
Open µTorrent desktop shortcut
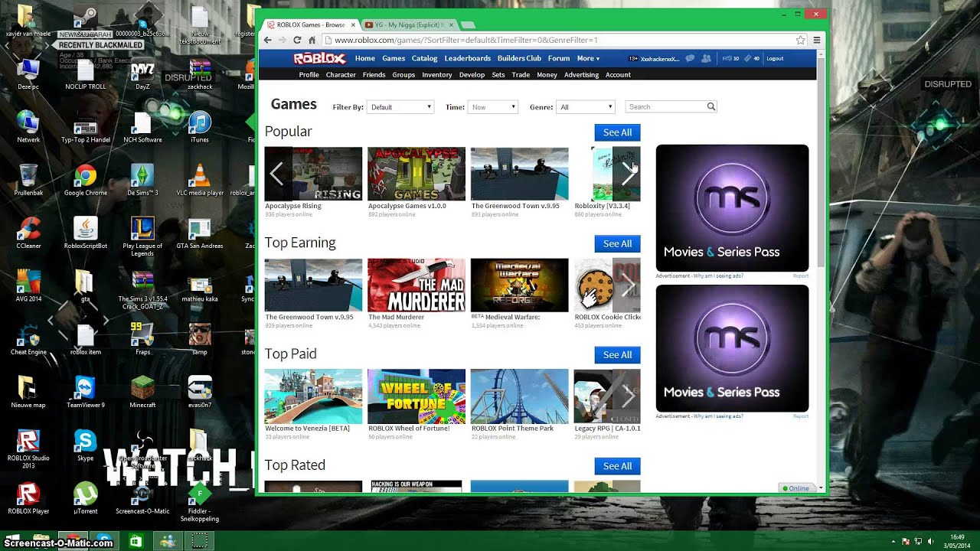(x=86, y=497)
